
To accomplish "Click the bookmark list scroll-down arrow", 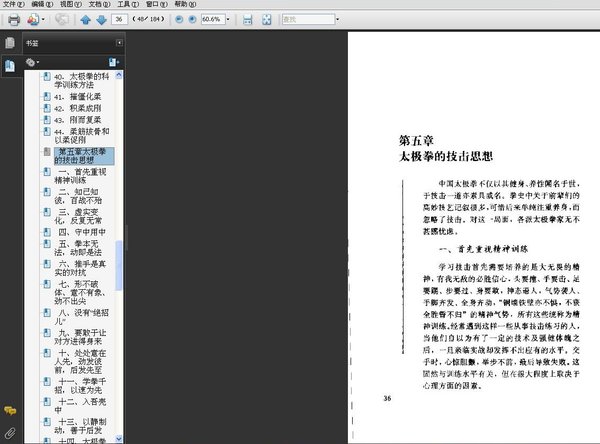I will point(119,439).
